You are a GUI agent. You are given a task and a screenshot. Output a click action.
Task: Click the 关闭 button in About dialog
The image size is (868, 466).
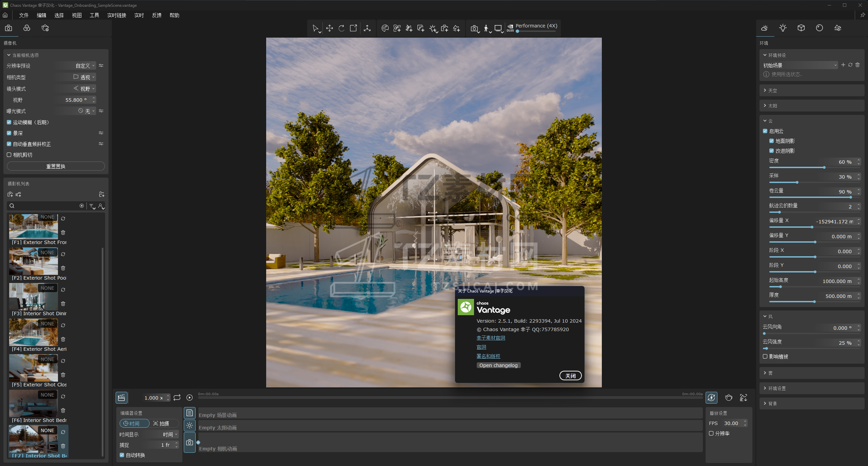tap(570, 376)
